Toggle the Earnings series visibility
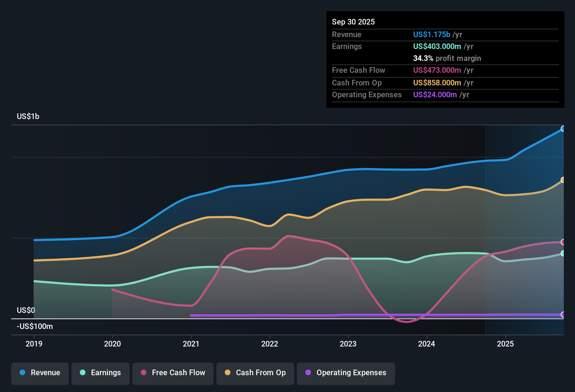The image size is (575, 392). pyautogui.click(x=100, y=373)
